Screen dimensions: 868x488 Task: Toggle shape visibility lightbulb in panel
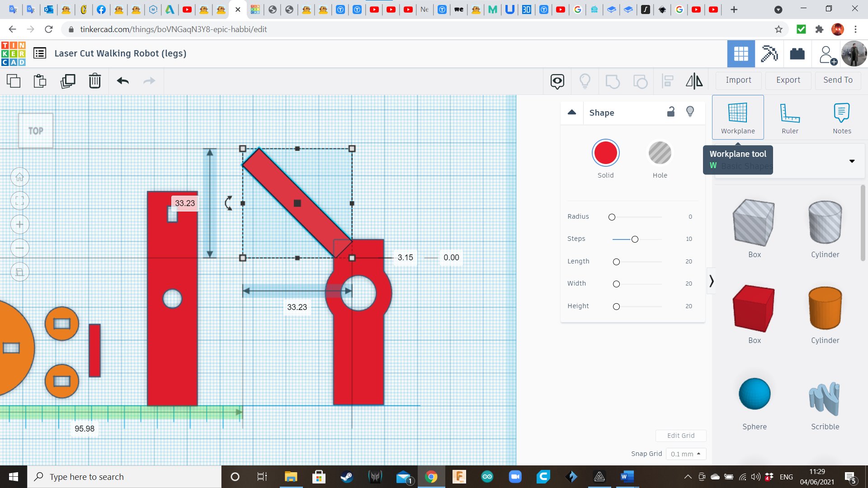tap(690, 112)
